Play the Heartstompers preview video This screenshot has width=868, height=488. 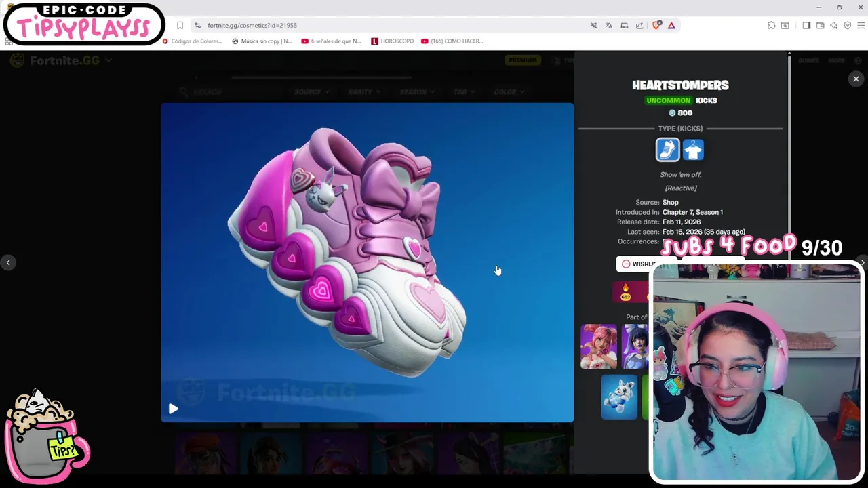[173, 409]
